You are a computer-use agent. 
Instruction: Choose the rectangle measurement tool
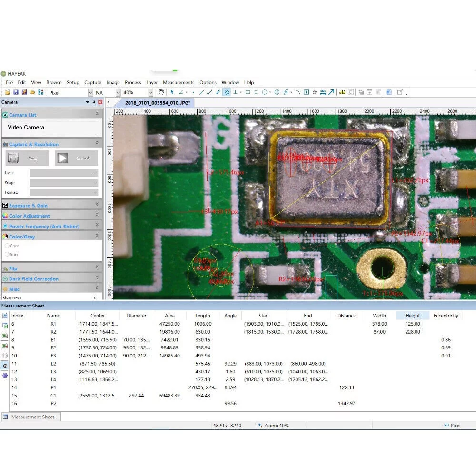(248, 92)
